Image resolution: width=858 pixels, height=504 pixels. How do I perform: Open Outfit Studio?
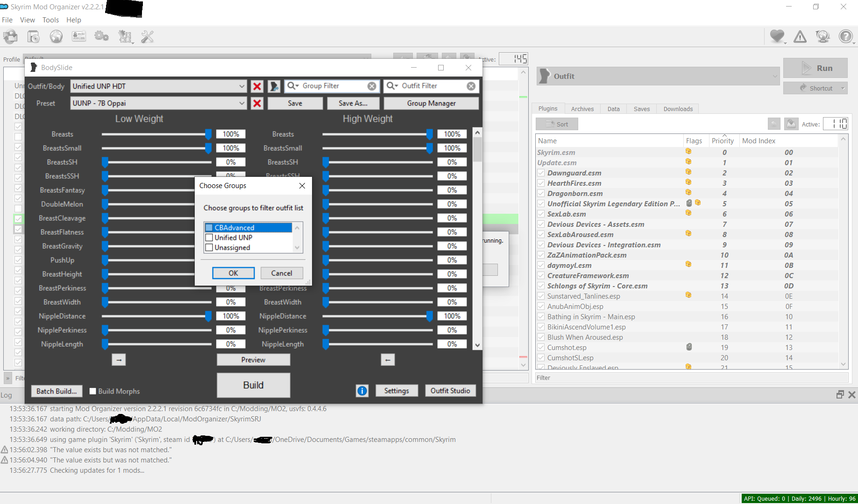[x=450, y=391]
